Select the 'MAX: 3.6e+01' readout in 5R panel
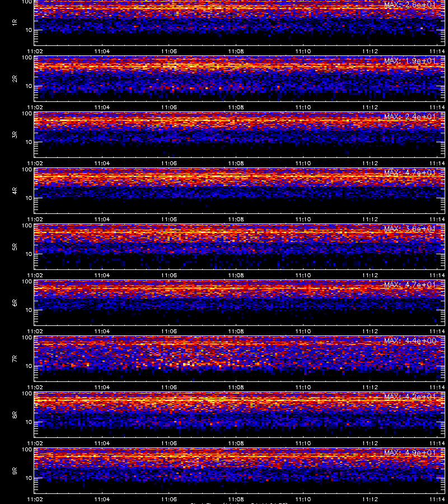This screenshot has height=504, width=448. pos(410,229)
